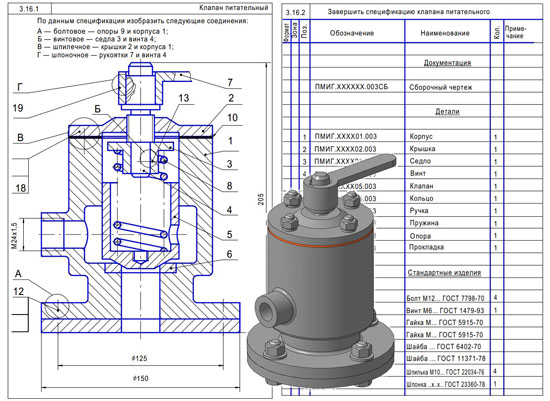Select the line 'Б — винтовое — седла 3 и винта 4;'
This screenshot has height=401, width=550.
point(96,39)
